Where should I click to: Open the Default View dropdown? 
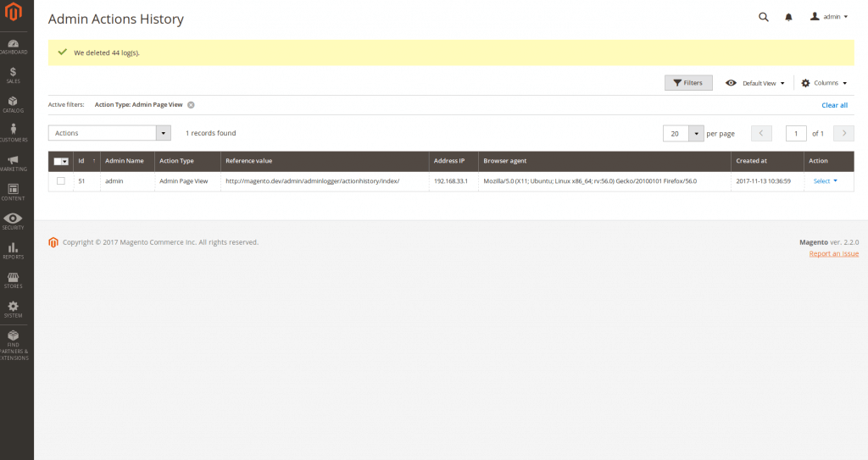pos(755,83)
